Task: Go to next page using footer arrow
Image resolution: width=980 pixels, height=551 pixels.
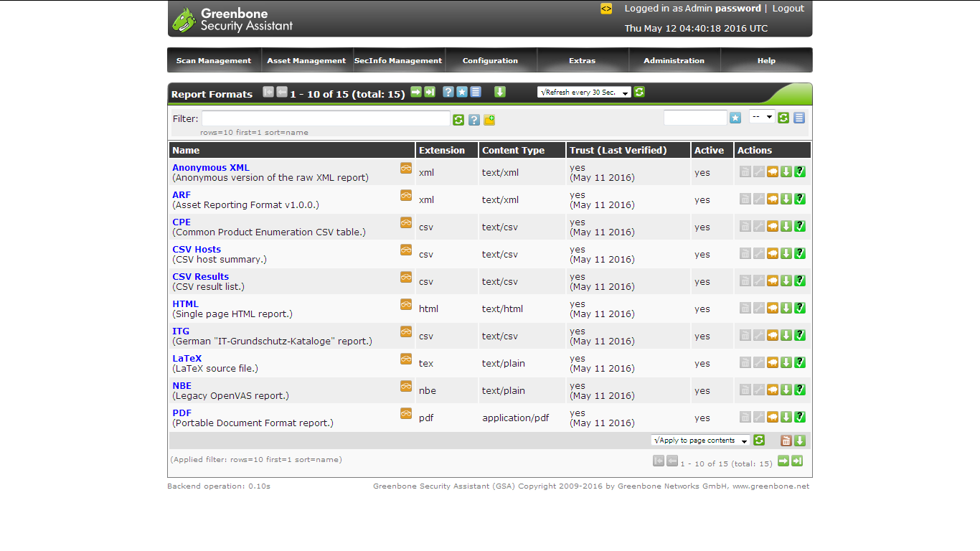Action: 783,461
